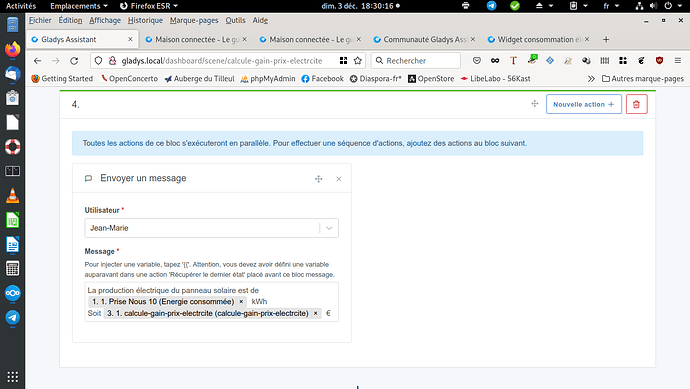This screenshot has height=389, width=690.
Task: Open the Pocket toolbar icon
Action: click(x=477, y=61)
